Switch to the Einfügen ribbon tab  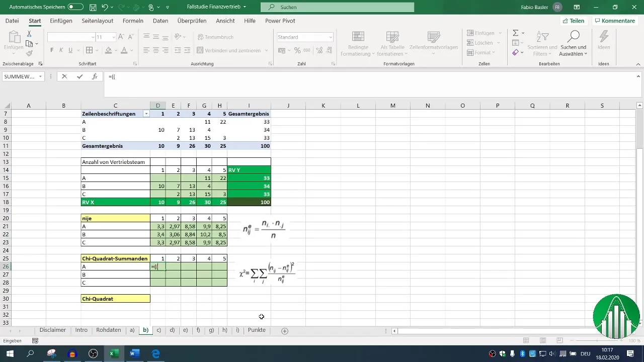point(61,21)
